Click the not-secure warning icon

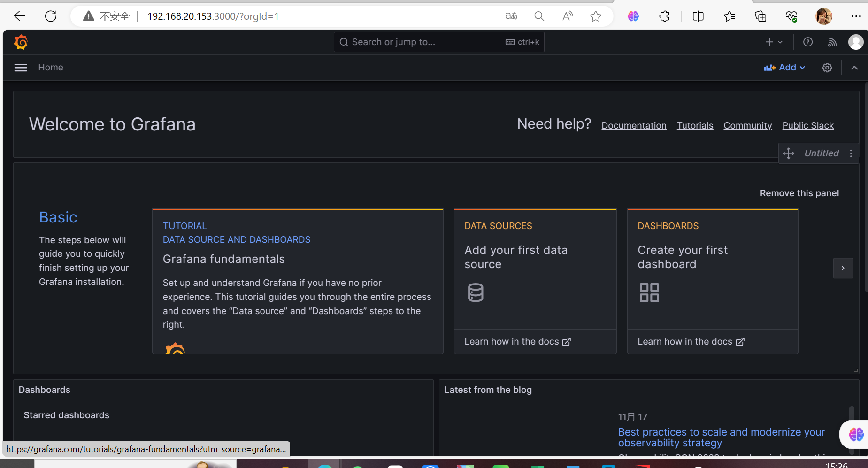[x=89, y=16]
